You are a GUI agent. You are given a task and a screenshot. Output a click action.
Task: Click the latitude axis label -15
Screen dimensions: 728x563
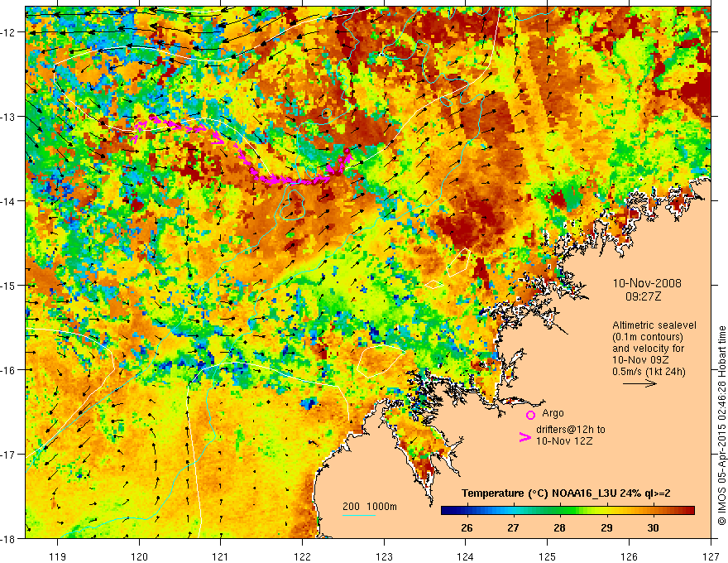pyautogui.click(x=8, y=285)
